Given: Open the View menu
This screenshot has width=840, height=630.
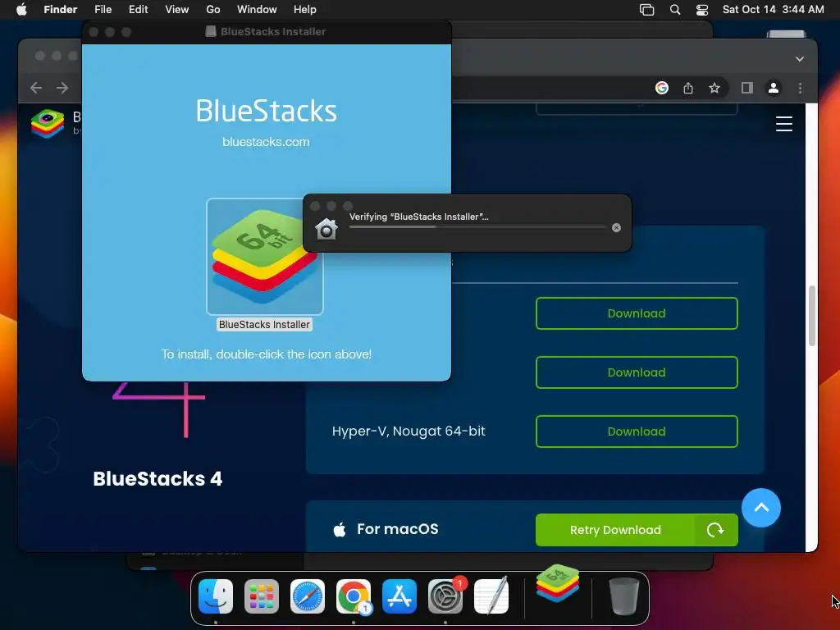Looking at the screenshot, I should [177, 10].
